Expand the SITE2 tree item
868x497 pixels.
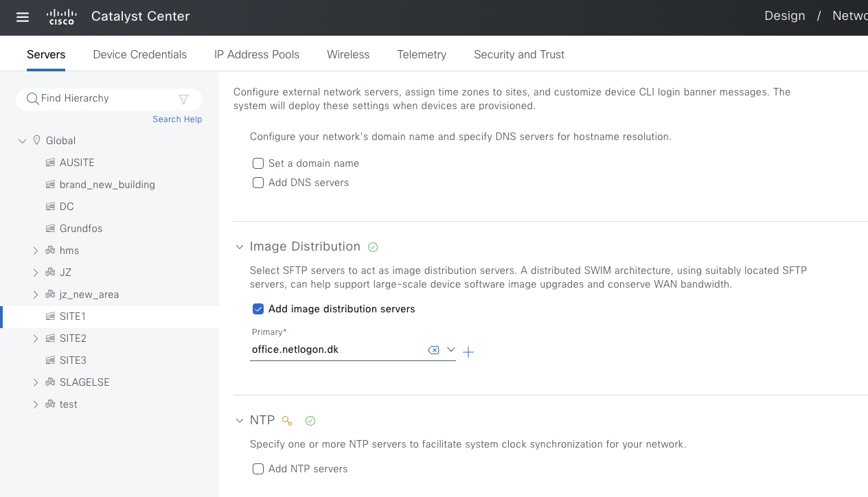point(36,338)
